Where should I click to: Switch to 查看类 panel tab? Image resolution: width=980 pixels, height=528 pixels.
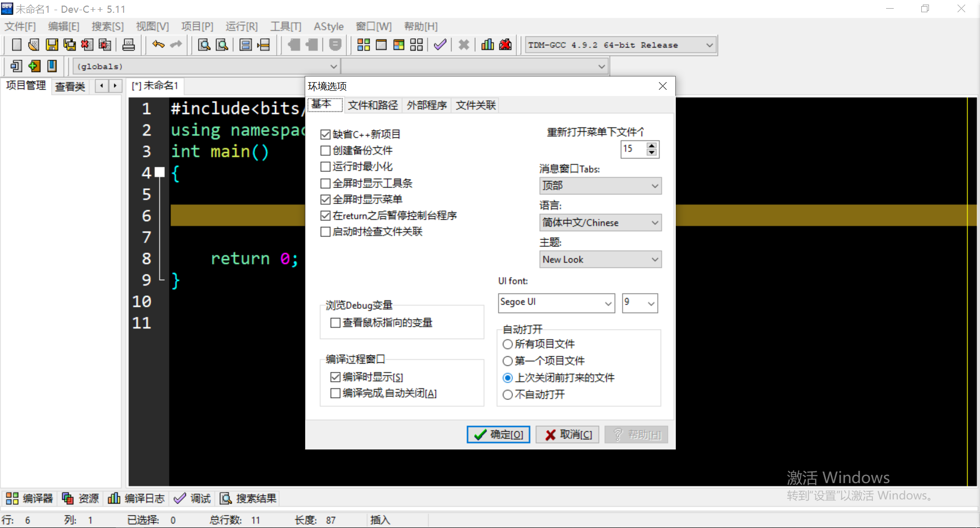(70, 87)
